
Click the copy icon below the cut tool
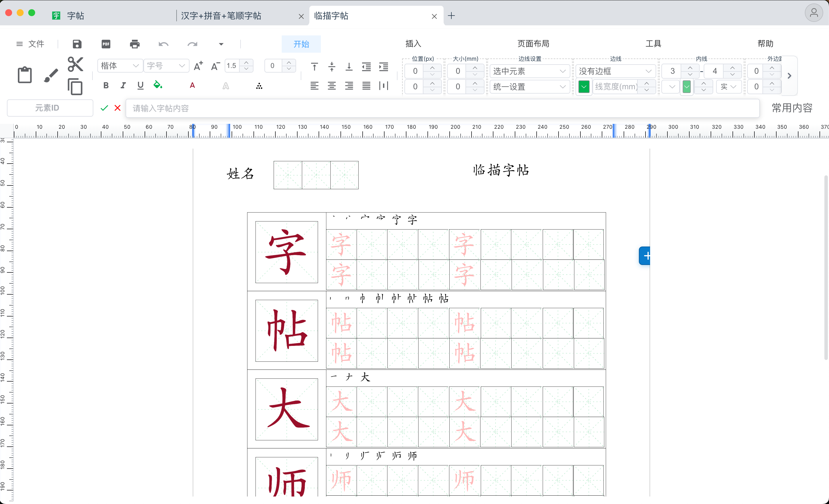pyautogui.click(x=75, y=86)
